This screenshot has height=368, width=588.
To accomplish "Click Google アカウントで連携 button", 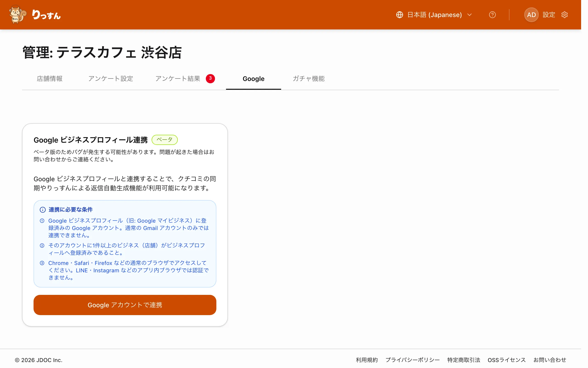I will click(x=125, y=305).
